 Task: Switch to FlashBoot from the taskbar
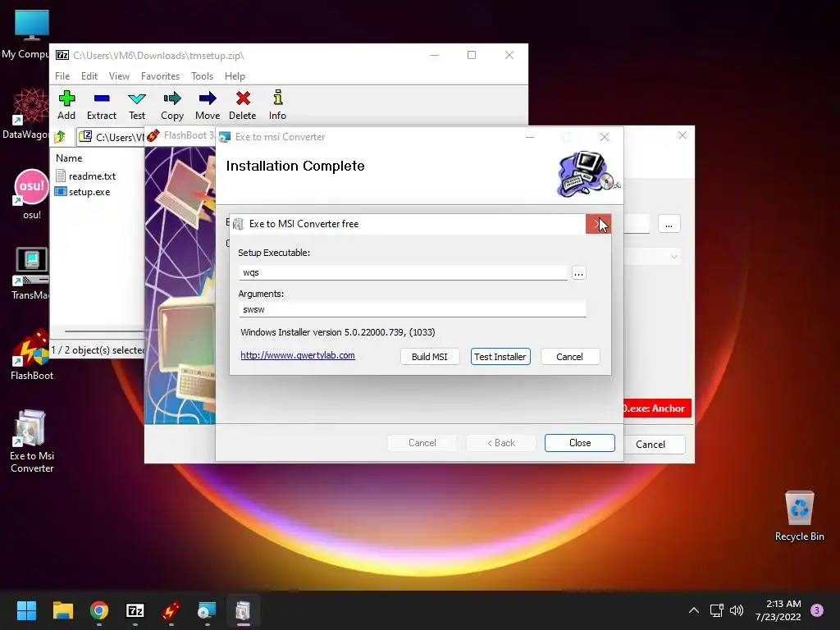coord(171,610)
